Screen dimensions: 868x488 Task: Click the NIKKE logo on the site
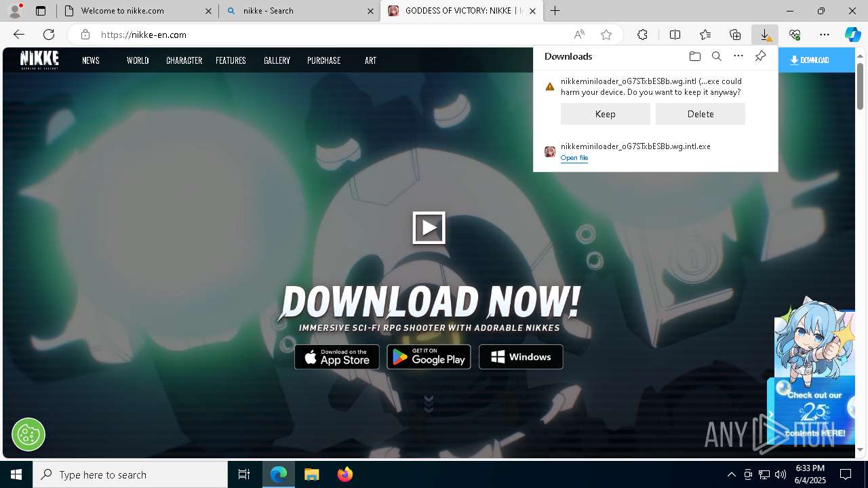(x=39, y=60)
